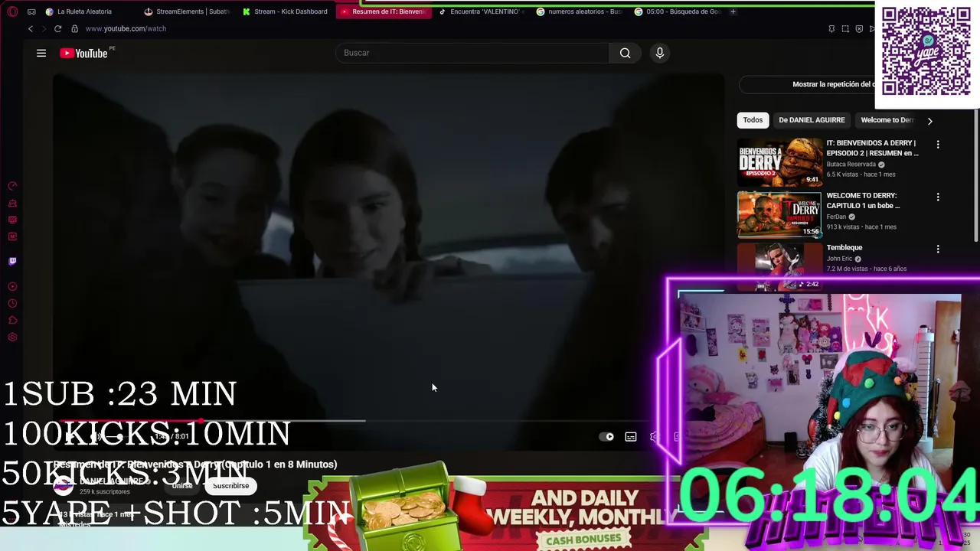Screen dimensions: 980x551
Task: Switch to Stream - Kick Dashboard tab
Action: click(285, 11)
